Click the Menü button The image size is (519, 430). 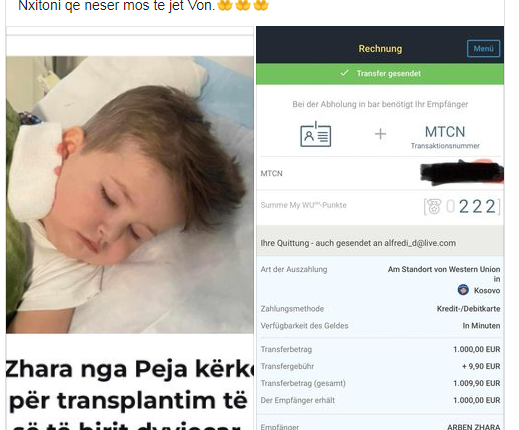click(483, 49)
